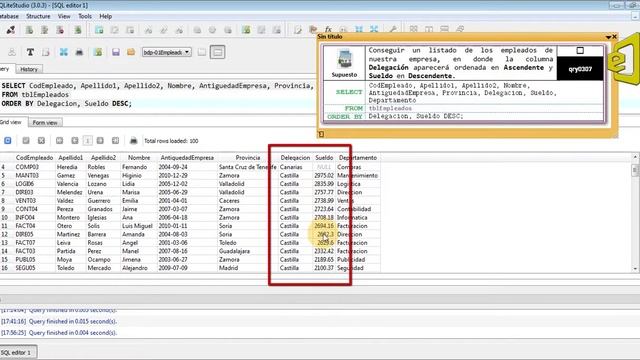Click the blue arrows icon in editor toolbar
Image resolution: width=640 pixels, height=360 pixels.
point(64,52)
